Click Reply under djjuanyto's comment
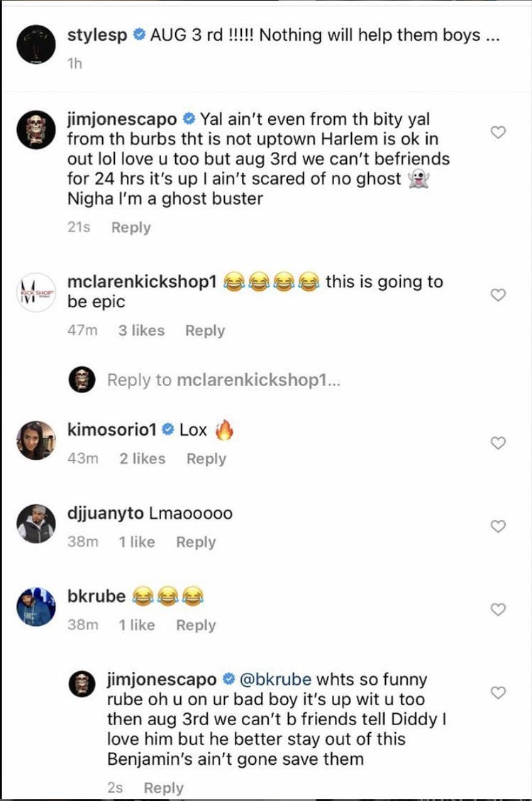The height and width of the screenshot is (801, 532). point(196,542)
